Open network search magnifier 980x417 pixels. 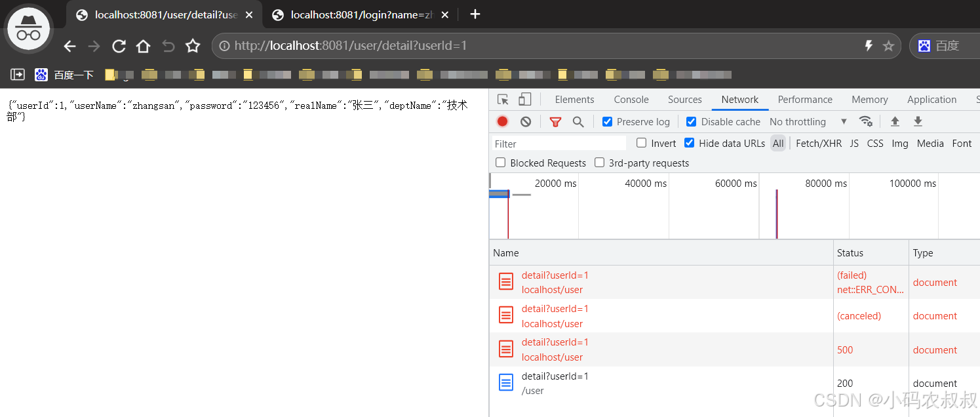[578, 121]
